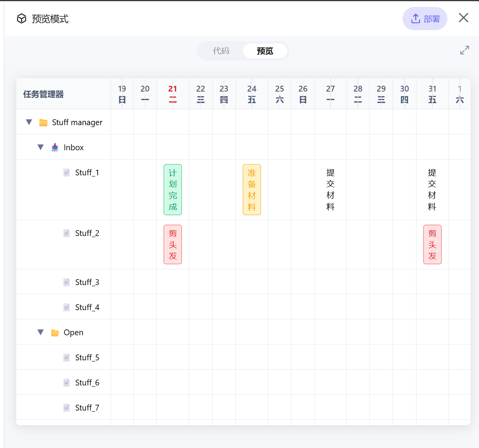Select the date 26 日 column header
This screenshot has height=448, width=479.
[303, 94]
